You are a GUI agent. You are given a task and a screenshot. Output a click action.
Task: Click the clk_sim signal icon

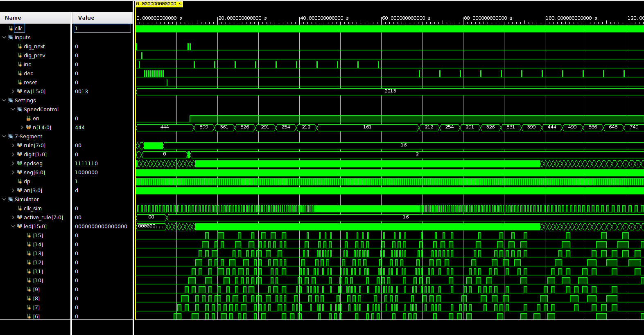[20, 208]
